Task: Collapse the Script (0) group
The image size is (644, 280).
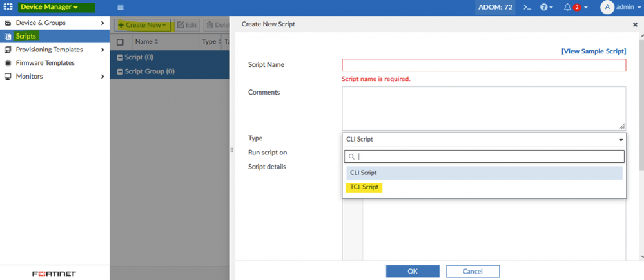Action: (120, 57)
